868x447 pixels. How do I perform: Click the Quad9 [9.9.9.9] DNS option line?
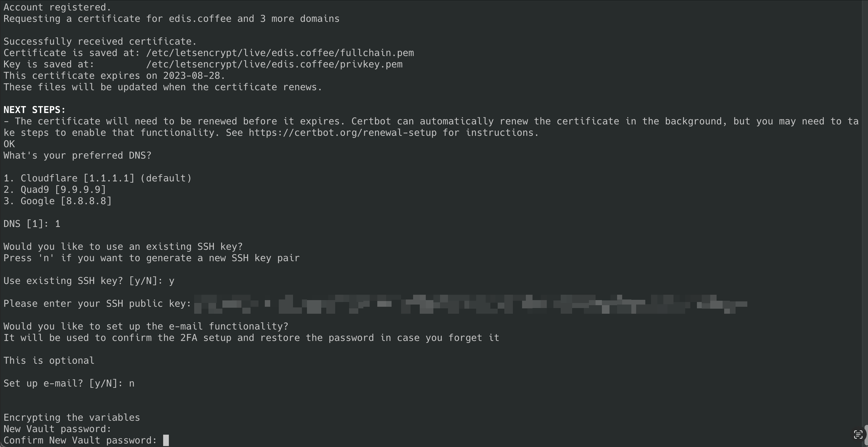click(x=54, y=190)
